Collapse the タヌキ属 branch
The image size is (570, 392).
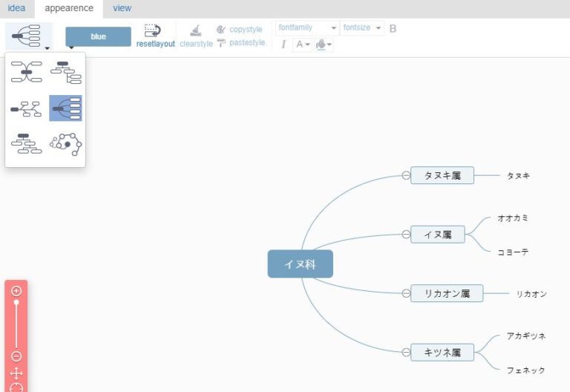pos(406,175)
